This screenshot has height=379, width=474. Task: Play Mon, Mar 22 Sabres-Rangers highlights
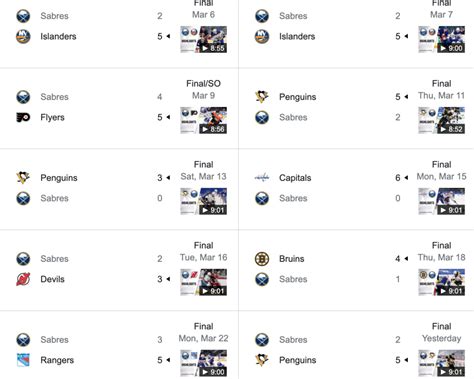coord(204,363)
